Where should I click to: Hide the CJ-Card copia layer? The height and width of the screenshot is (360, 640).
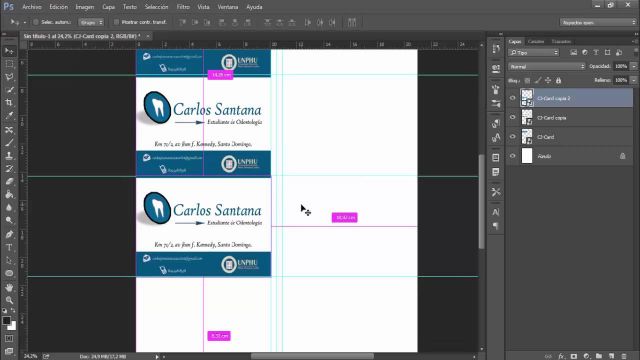click(513, 117)
